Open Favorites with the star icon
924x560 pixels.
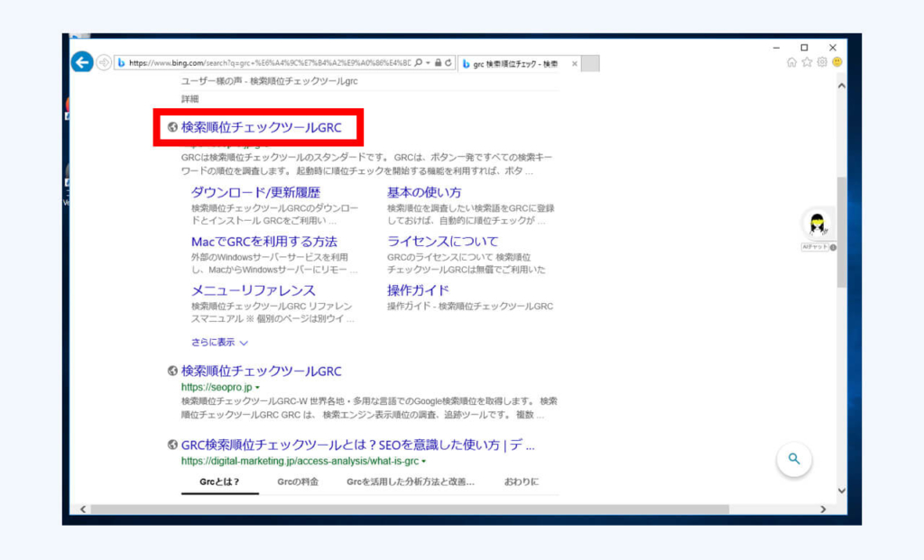point(807,62)
